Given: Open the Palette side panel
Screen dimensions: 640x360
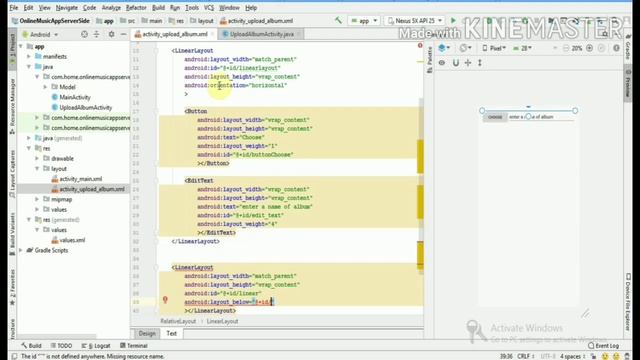Looking at the screenshot, I should click(429, 60).
